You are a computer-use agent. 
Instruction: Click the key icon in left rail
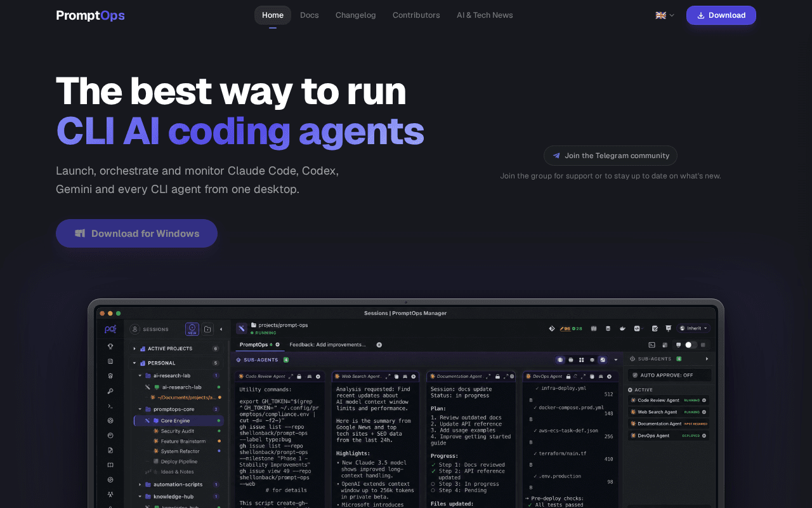[110, 391]
